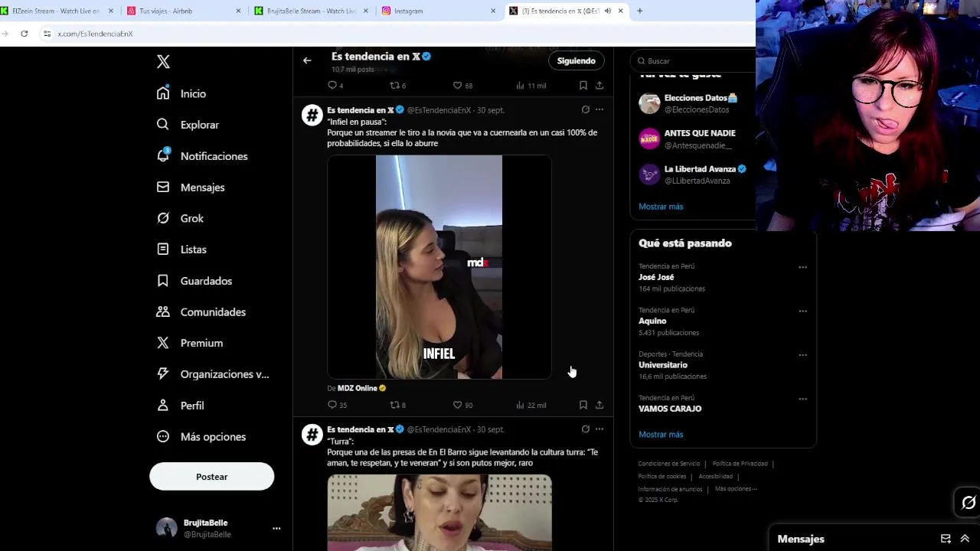The image size is (980, 551).
Task: Go back with the arrow button
Action: (x=307, y=60)
